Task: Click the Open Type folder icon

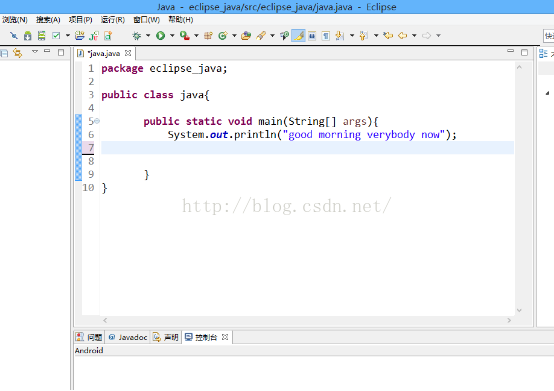Action: click(x=246, y=36)
